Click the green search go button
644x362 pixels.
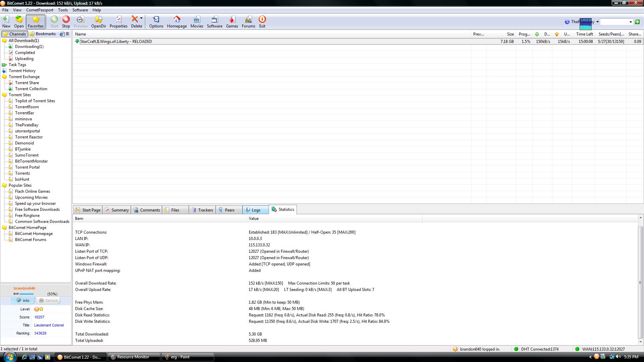click(x=637, y=22)
